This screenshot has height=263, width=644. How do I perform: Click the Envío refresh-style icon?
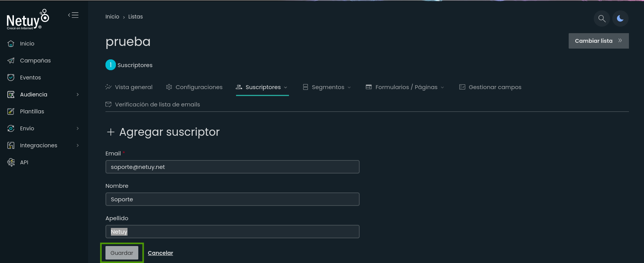pyautogui.click(x=11, y=128)
